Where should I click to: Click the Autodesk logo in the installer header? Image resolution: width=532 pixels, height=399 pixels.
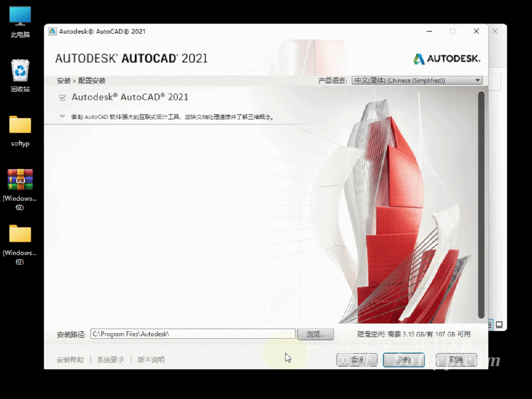(x=447, y=59)
